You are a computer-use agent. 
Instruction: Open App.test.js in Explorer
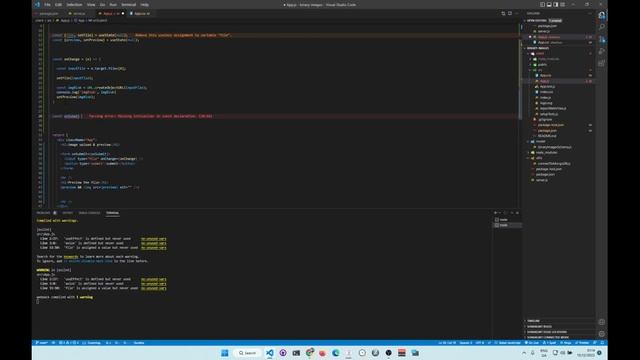coord(547,87)
